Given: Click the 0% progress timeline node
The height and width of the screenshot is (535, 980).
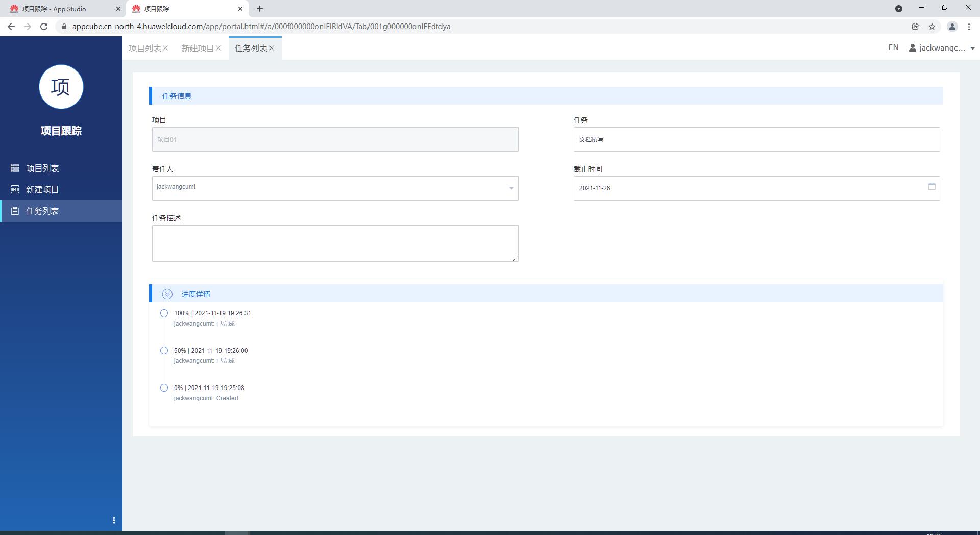Looking at the screenshot, I should (164, 388).
